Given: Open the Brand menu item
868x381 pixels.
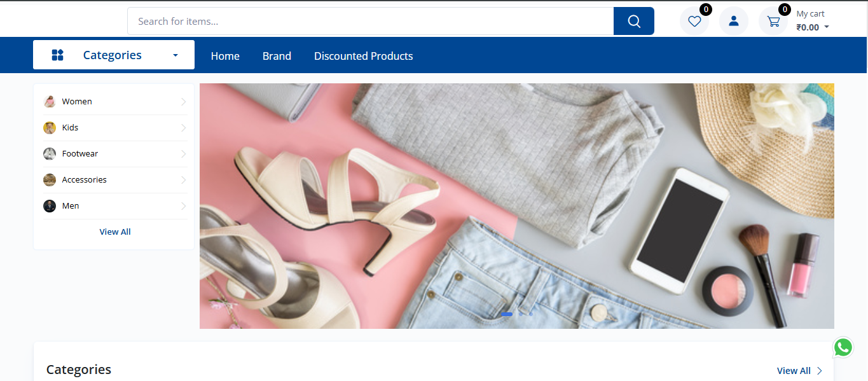Looking at the screenshot, I should coord(277,56).
